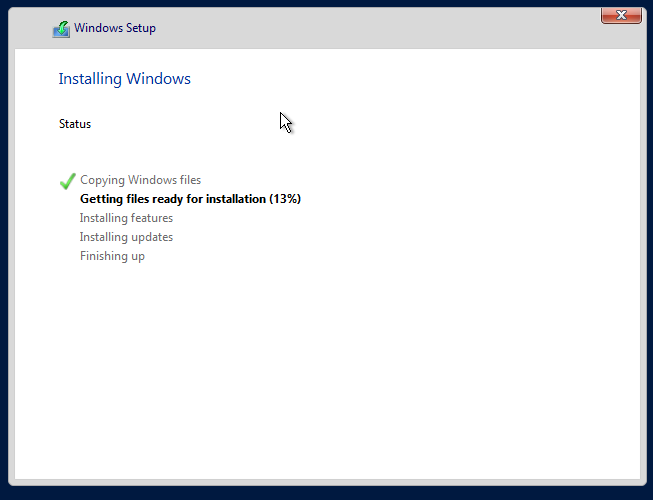Click the green checkmark beside Copying Windows files
The width and height of the screenshot is (653, 500).
tap(67, 181)
